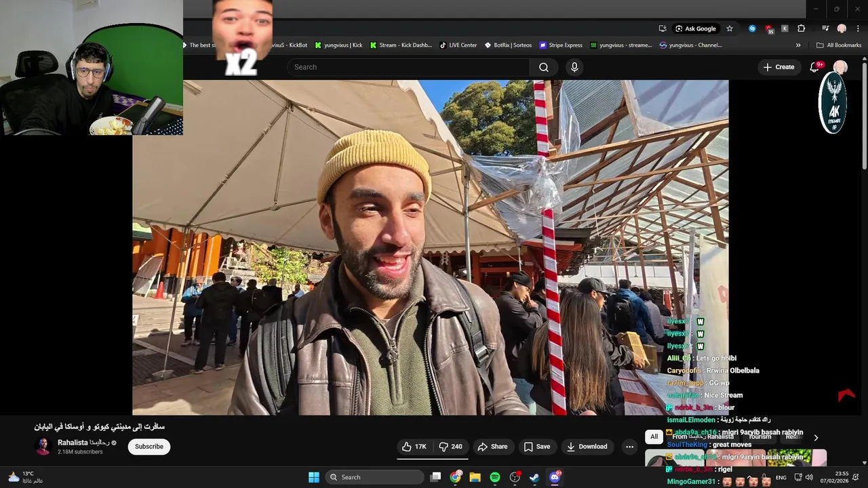Click the Arabic video title text
868x488 pixels.
point(100,426)
